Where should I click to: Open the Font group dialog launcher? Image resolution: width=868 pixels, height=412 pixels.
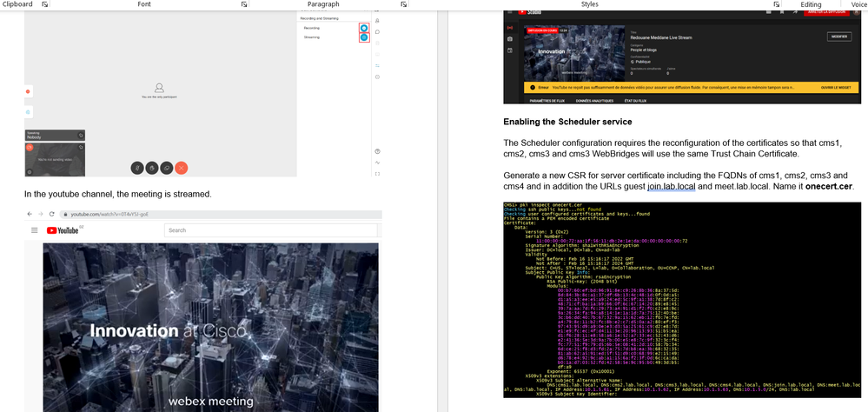coord(244,3)
